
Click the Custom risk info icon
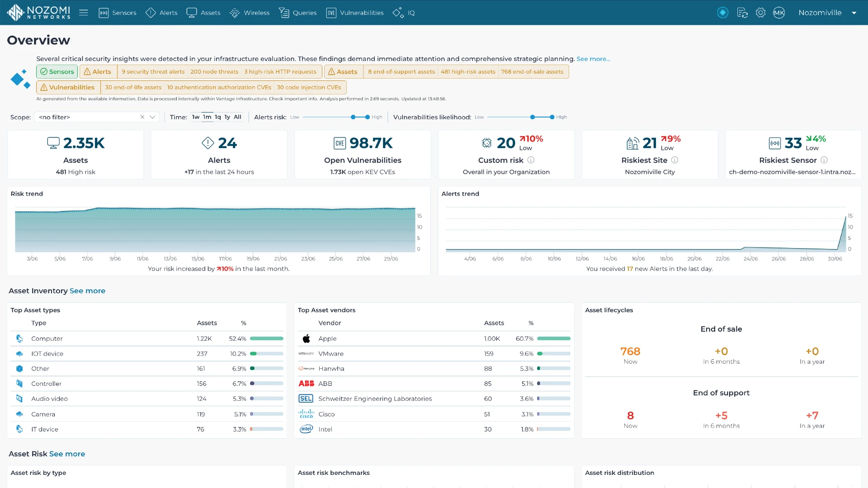coord(531,160)
